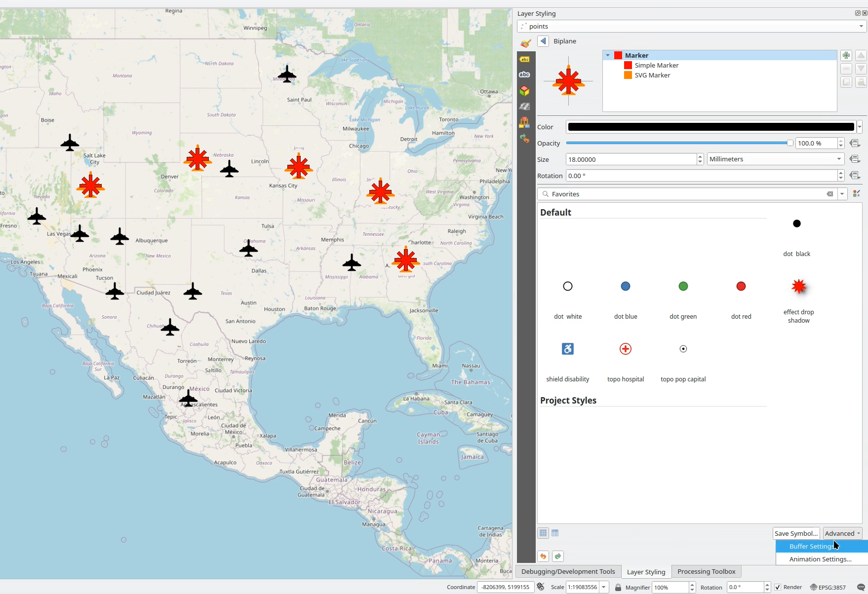
Task: Toggle icon view for symbol list
Action: coord(543,533)
